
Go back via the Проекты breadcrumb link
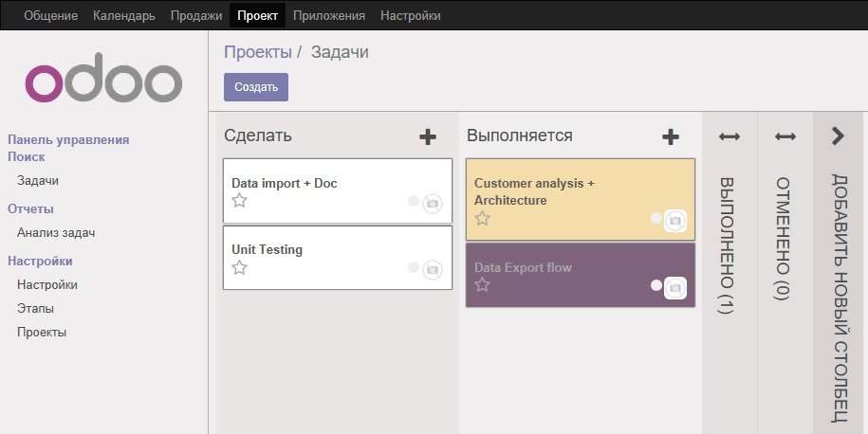(257, 52)
